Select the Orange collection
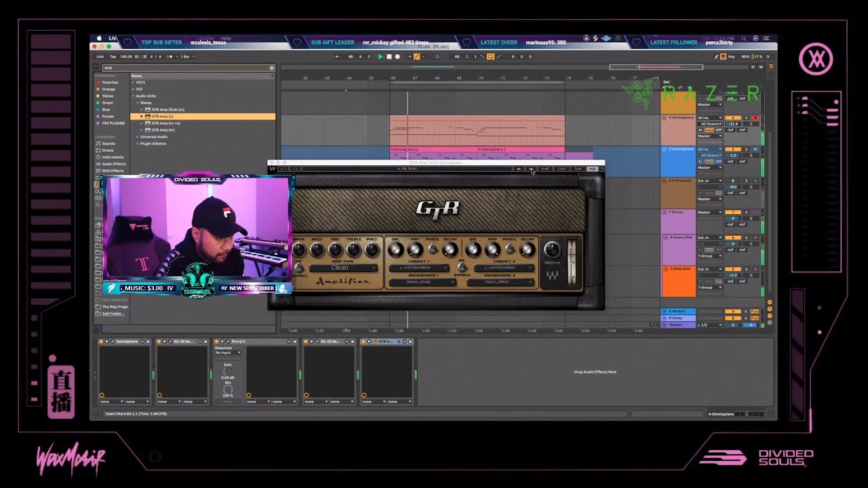The width and height of the screenshot is (868, 488). coord(108,89)
